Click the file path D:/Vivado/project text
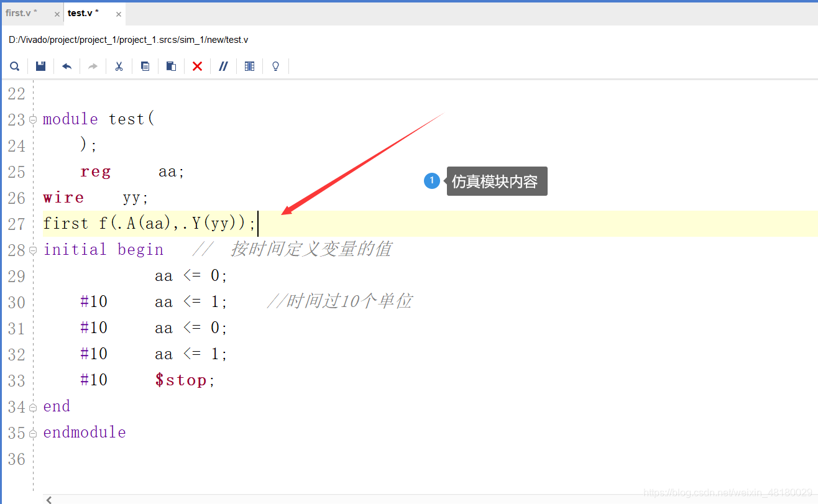The image size is (818, 504). (x=129, y=40)
